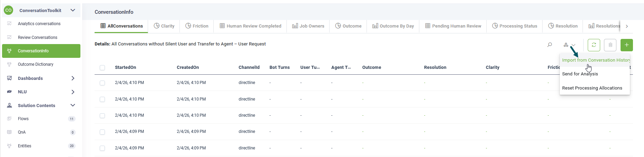Open Analytics conversations in the sidebar
The width and height of the screenshot is (644, 157).
(x=39, y=24)
